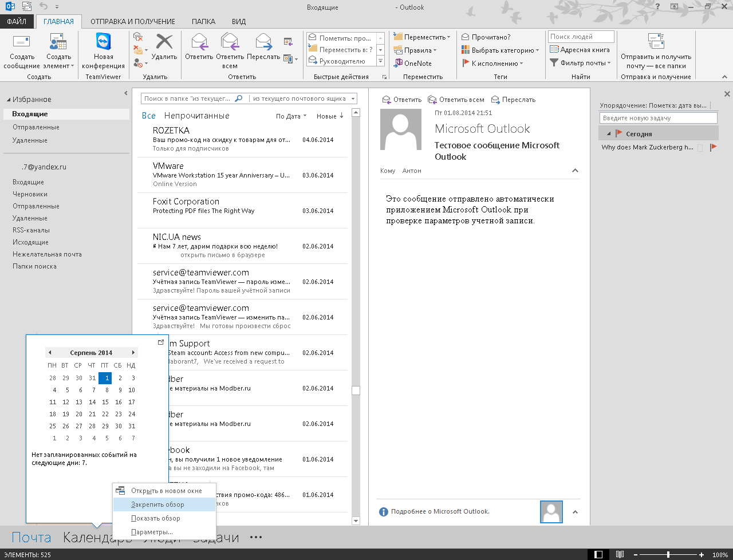Open the Адресная книга address book

[x=580, y=50]
